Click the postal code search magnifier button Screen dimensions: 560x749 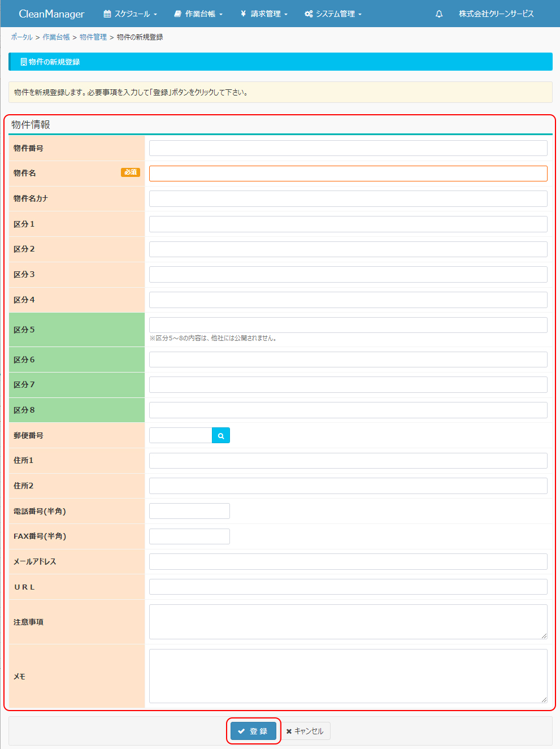[221, 435]
